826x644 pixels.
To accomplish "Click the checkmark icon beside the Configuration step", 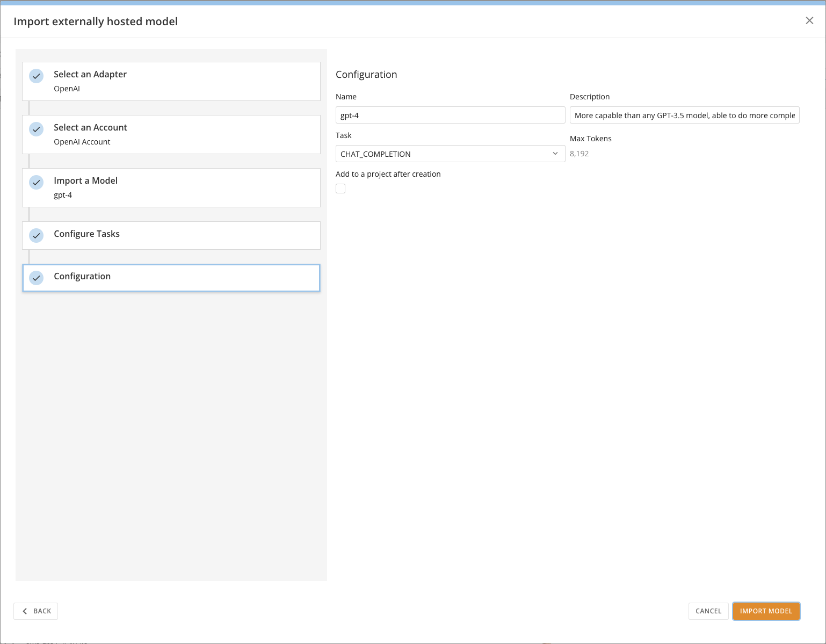I will [x=37, y=278].
